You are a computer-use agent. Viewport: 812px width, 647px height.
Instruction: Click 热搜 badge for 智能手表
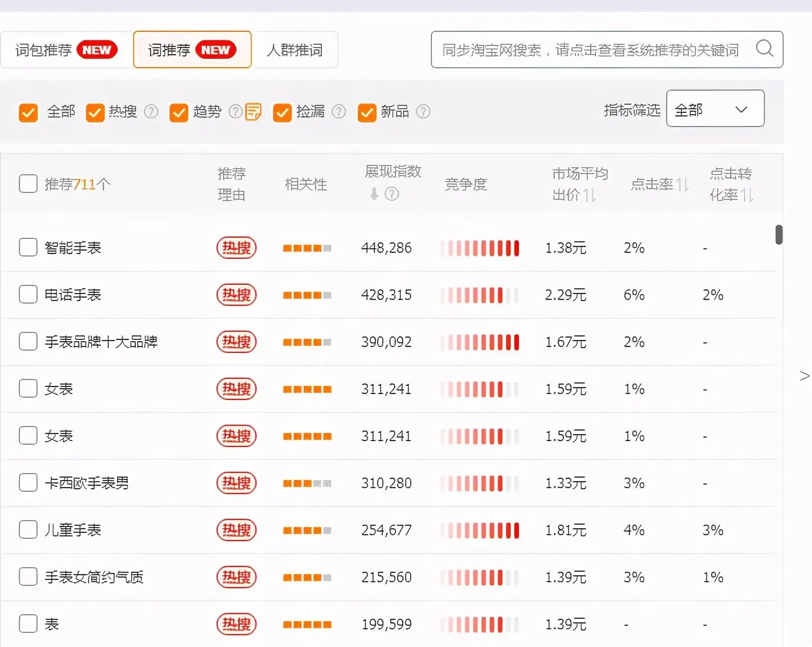(237, 248)
